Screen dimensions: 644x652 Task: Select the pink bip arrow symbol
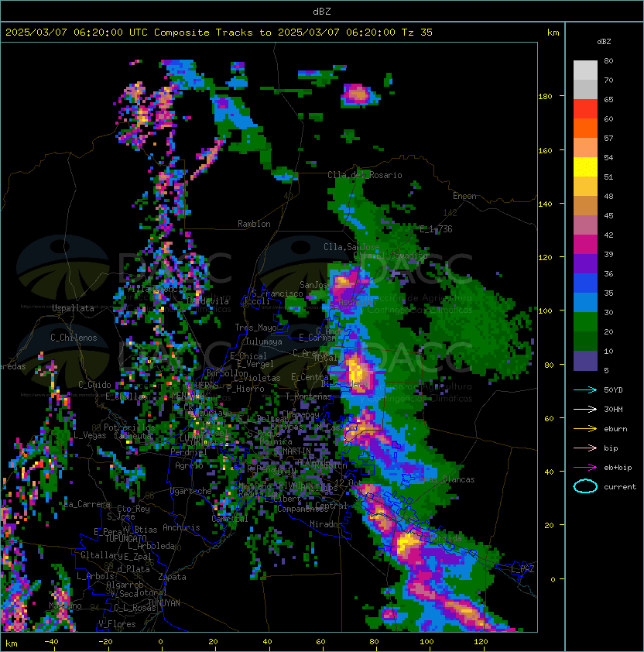(x=585, y=448)
